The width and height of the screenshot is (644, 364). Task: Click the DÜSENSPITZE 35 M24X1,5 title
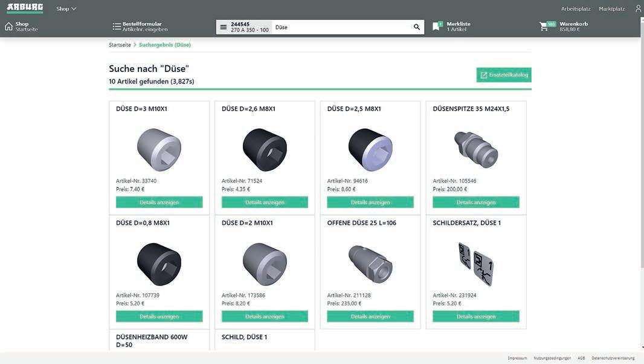point(471,109)
